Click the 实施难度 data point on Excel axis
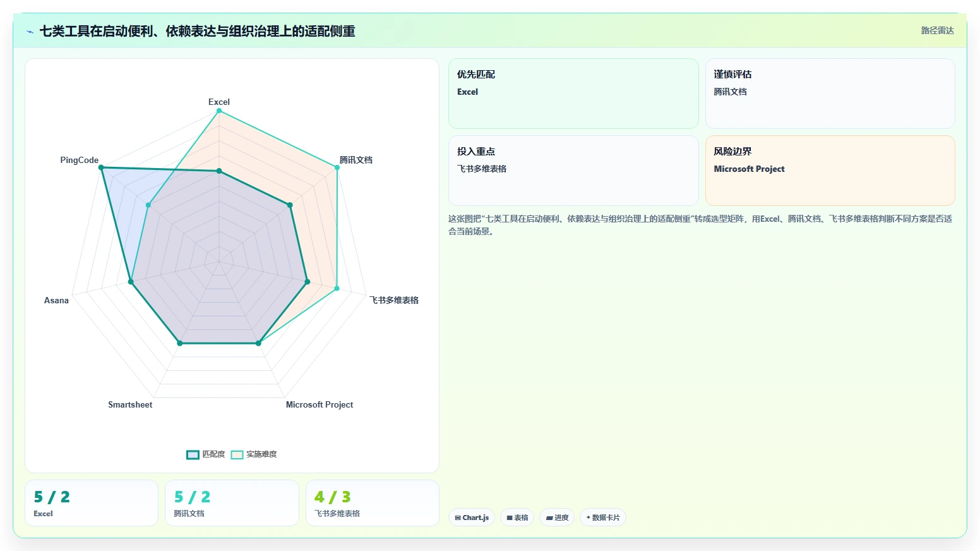 coord(219,111)
